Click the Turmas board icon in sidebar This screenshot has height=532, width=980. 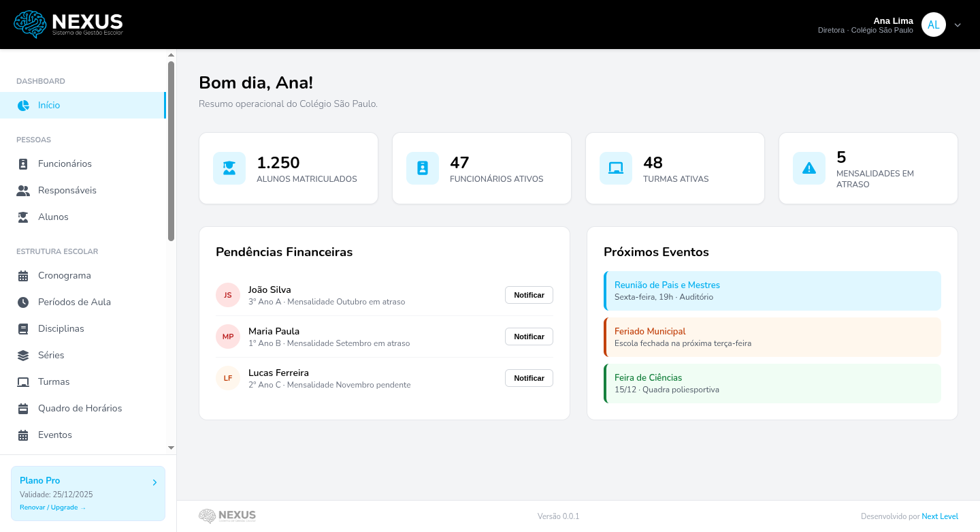pyautogui.click(x=23, y=382)
